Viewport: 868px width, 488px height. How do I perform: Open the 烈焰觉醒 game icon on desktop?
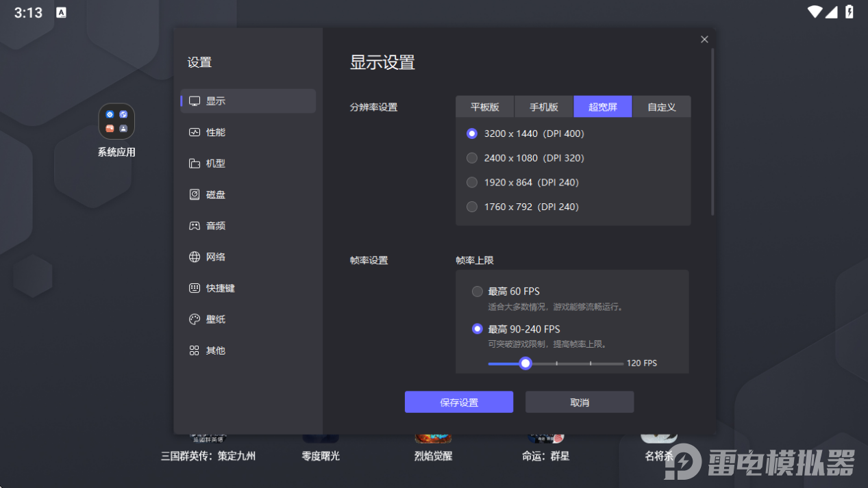433,437
